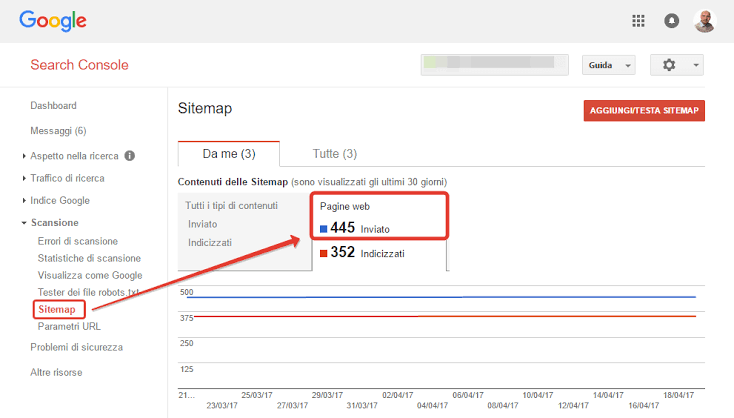Click the blue Inviato legend square
This screenshot has width=734, height=418.
[323, 229]
